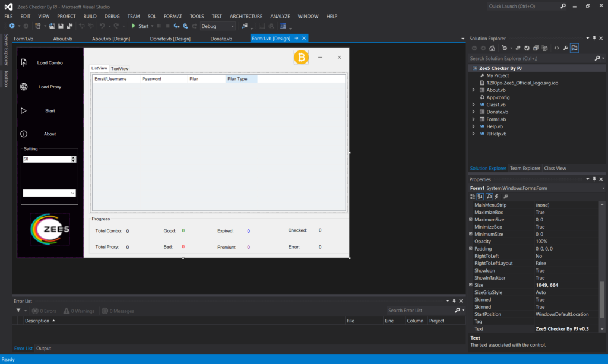Image resolution: width=608 pixels, height=364 pixels.
Task: Click the Load Combo file icon
Action: [24, 62]
